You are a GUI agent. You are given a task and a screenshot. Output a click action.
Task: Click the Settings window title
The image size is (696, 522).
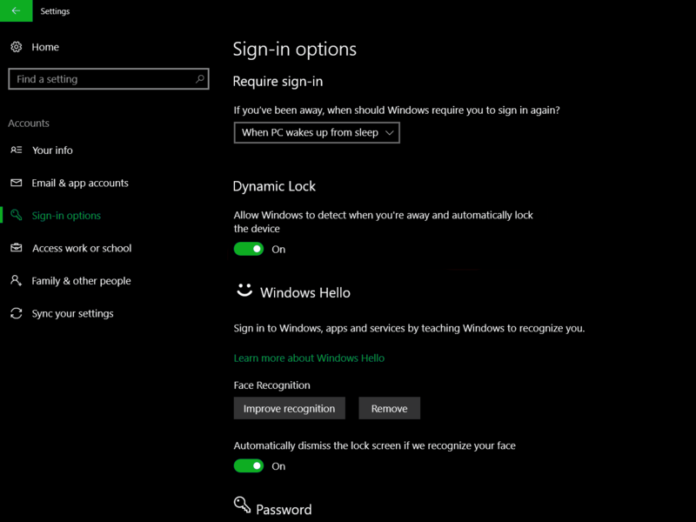click(55, 11)
